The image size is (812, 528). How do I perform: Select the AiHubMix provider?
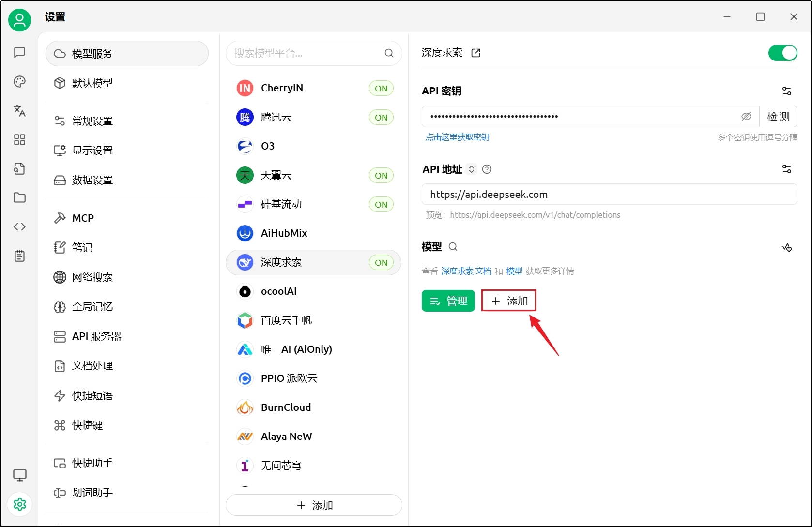coord(314,233)
